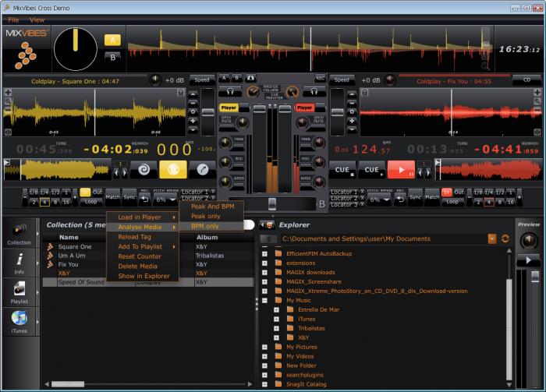The image size is (546, 392).
Task: Expand the My Pictures folder
Action: click(x=264, y=347)
